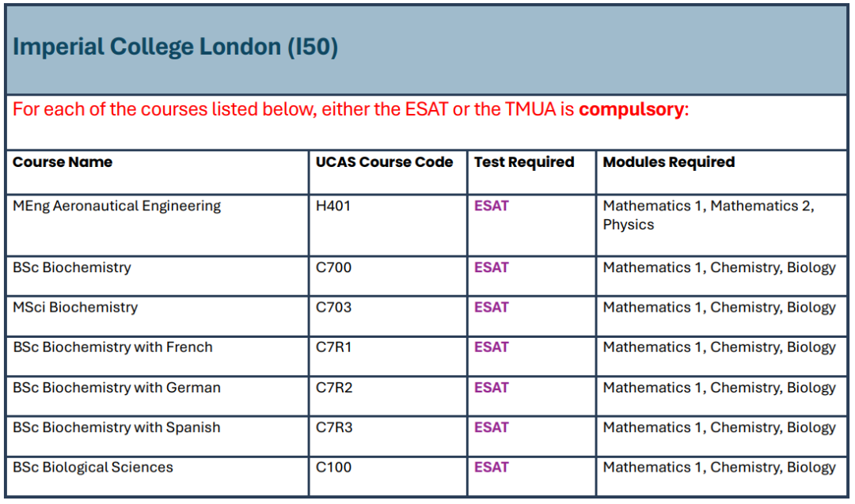Click the Imperial College London (I50) heading

click(175, 47)
